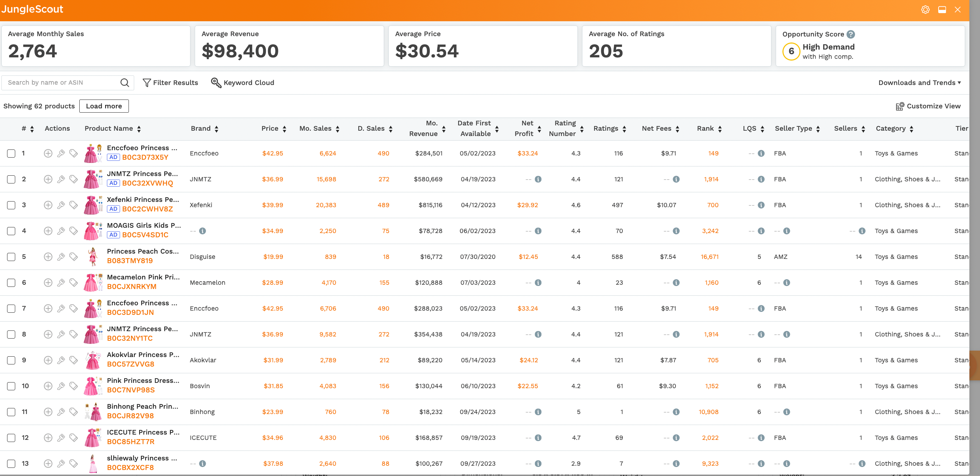Click Net Fees column header

[x=656, y=129]
